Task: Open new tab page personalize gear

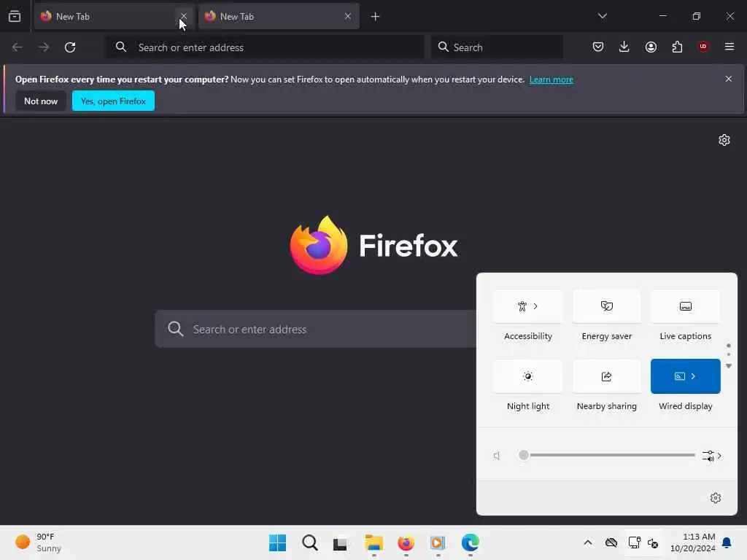Action: coord(724,140)
